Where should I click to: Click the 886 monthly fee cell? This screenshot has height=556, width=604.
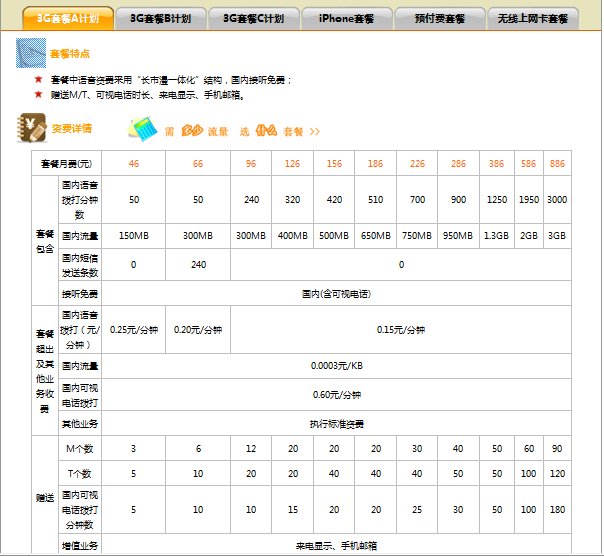(557, 163)
